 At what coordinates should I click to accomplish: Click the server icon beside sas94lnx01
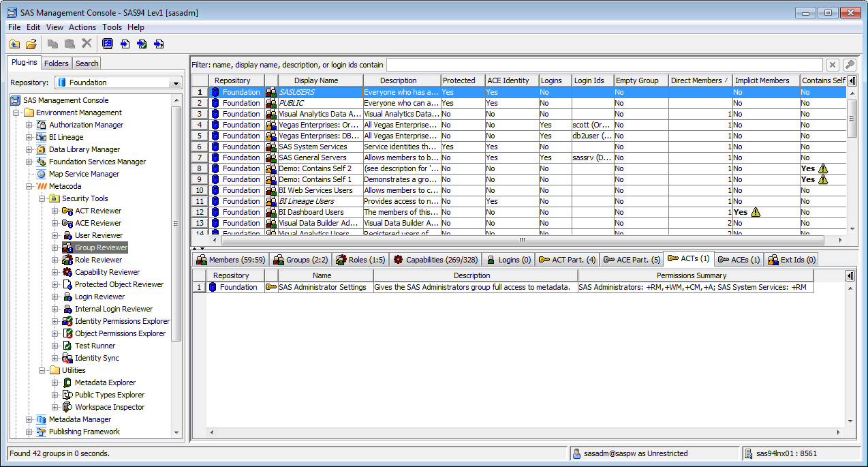(x=749, y=453)
